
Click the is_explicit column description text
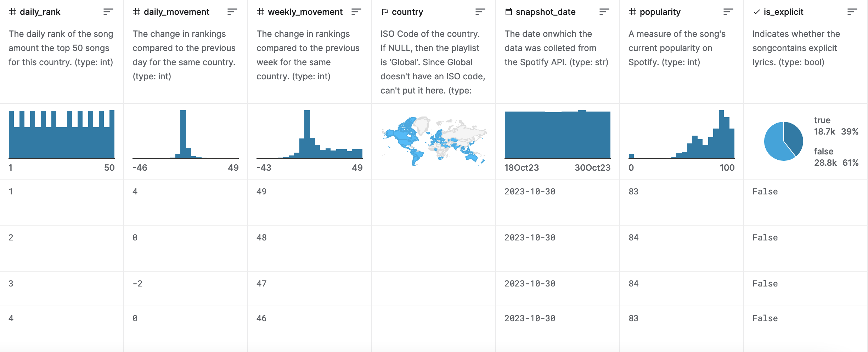click(x=796, y=48)
